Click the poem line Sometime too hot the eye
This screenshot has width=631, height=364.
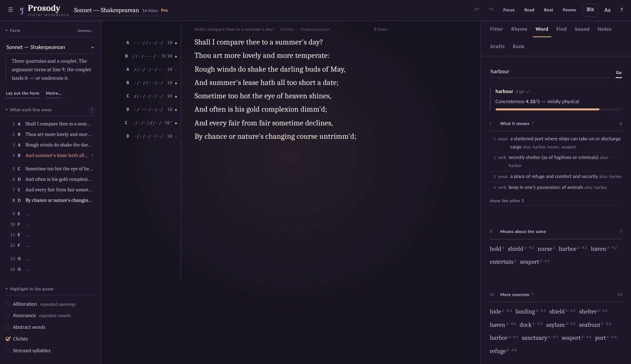pyautogui.click(x=263, y=96)
